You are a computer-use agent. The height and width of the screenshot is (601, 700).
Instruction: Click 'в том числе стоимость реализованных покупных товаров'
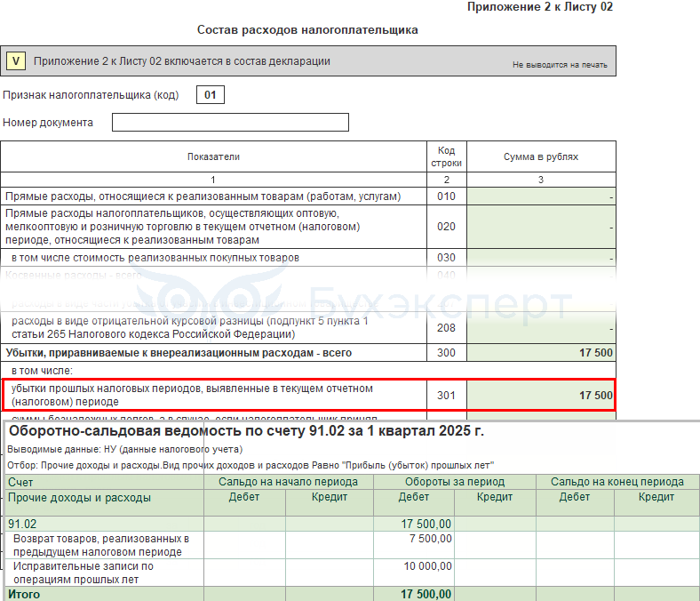pyautogui.click(x=155, y=258)
